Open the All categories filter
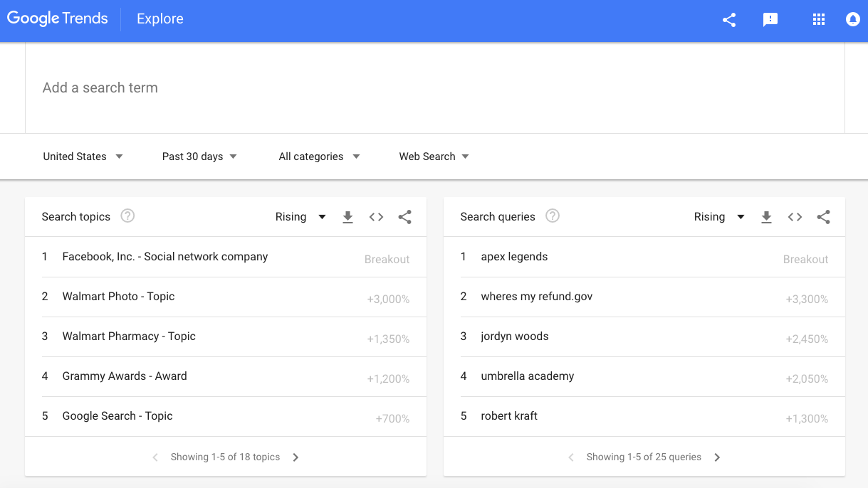868x488 pixels. click(319, 156)
